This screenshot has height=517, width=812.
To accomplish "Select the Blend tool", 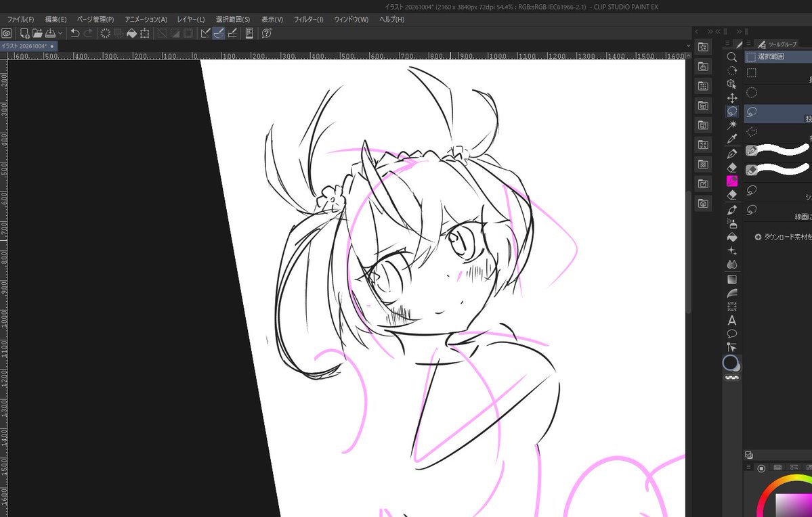I will (731, 264).
